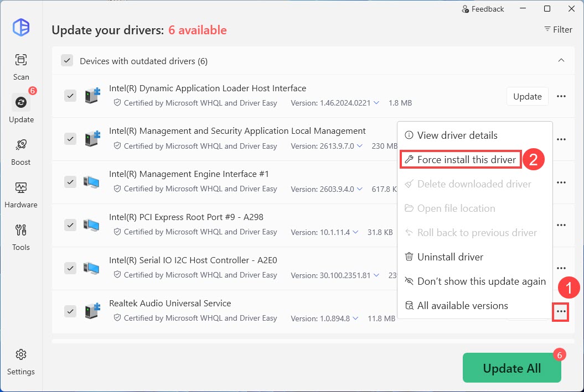Screen dimensions: 584x392
Task: Select View driver details in context menu
Action: 475,135
